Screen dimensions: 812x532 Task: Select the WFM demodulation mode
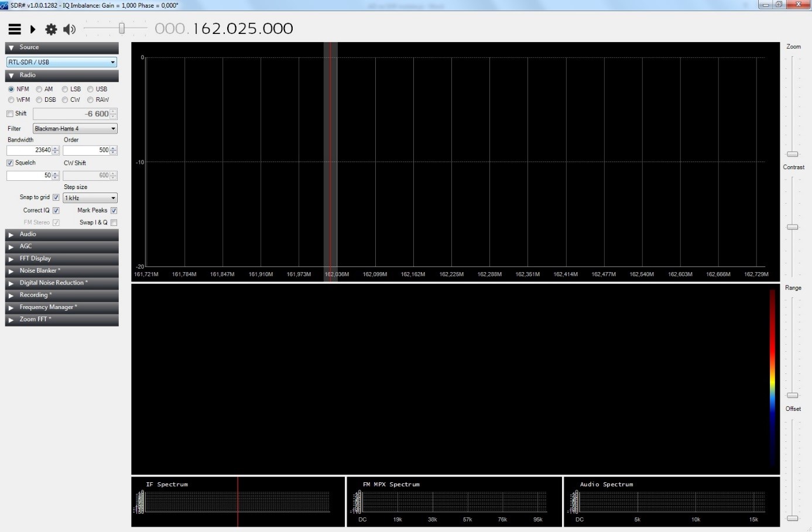tap(11, 100)
